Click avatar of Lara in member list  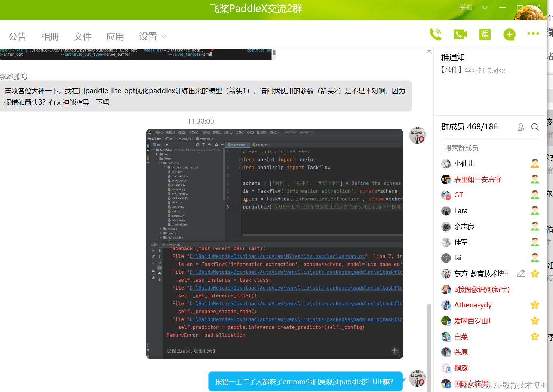pos(446,211)
